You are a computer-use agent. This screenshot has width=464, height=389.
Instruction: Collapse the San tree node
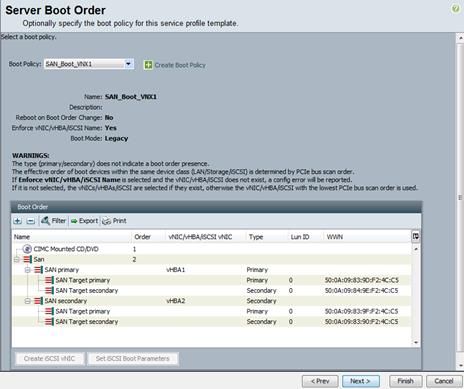pos(17,259)
